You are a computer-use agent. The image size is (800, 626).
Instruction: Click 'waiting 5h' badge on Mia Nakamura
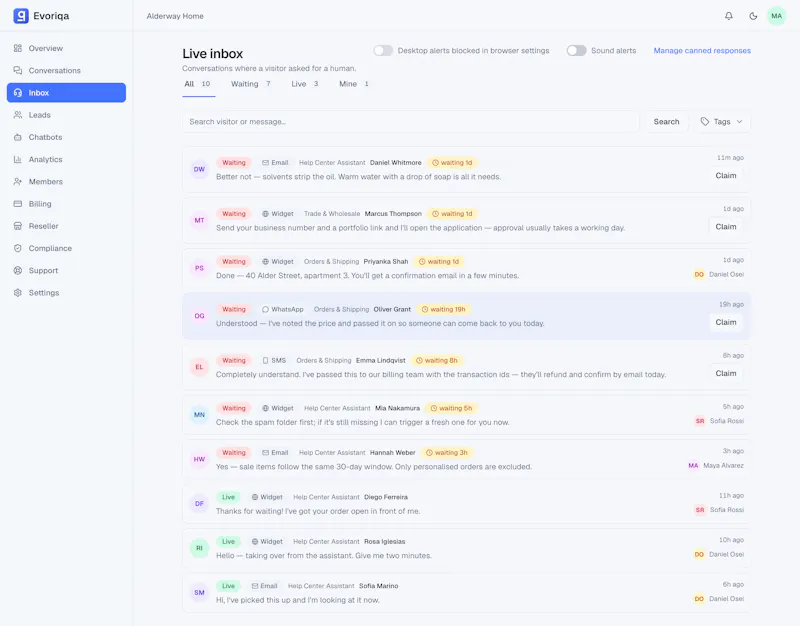451,408
